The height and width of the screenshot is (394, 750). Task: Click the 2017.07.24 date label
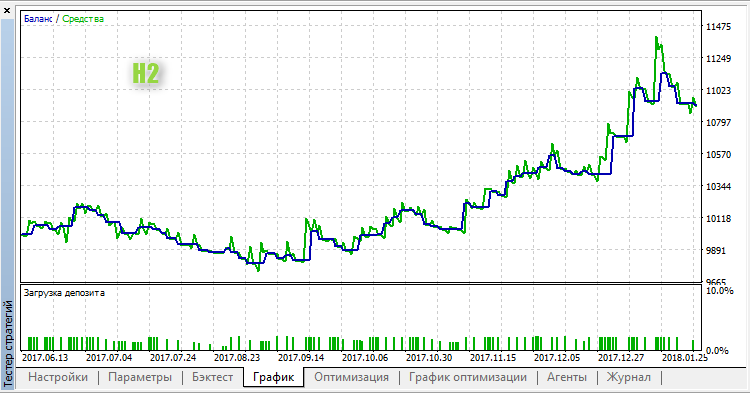[173, 358]
